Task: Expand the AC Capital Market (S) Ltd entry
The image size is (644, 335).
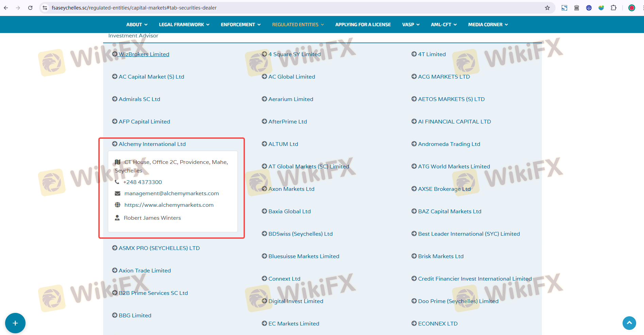Action: coord(151,77)
